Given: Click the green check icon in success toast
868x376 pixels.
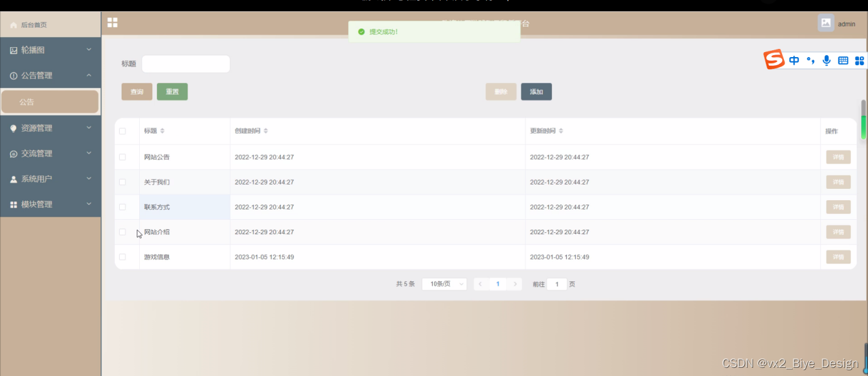Looking at the screenshot, I should tap(361, 31).
